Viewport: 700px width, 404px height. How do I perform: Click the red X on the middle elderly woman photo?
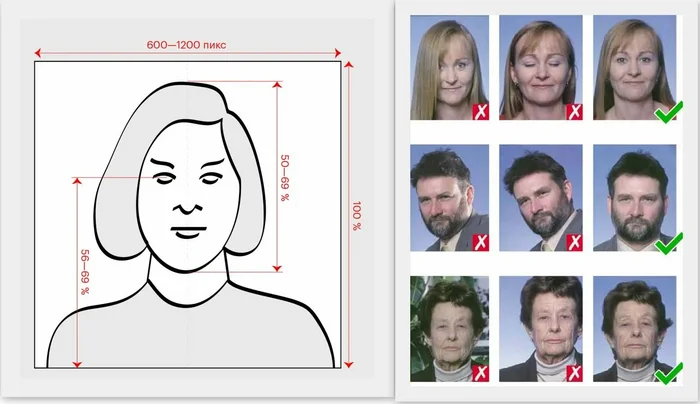click(x=574, y=373)
